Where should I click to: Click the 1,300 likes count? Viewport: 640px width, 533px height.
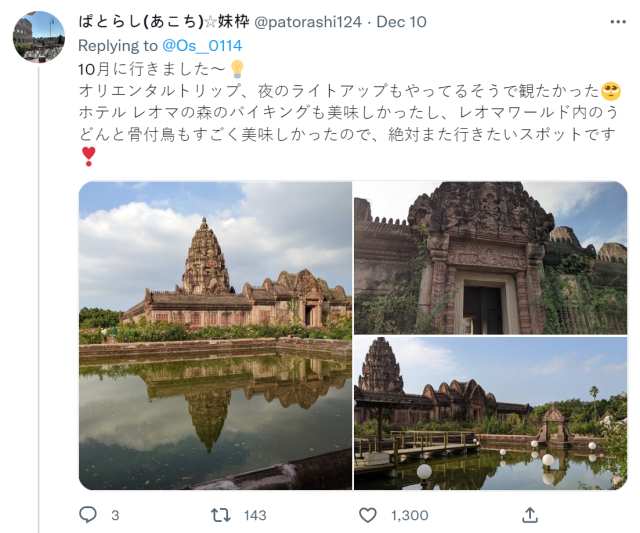point(410,515)
